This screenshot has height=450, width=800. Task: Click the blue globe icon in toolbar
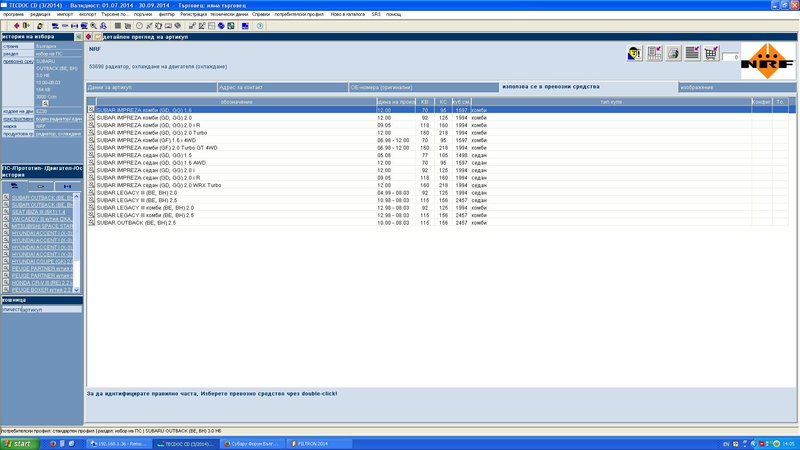click(221, 26)
